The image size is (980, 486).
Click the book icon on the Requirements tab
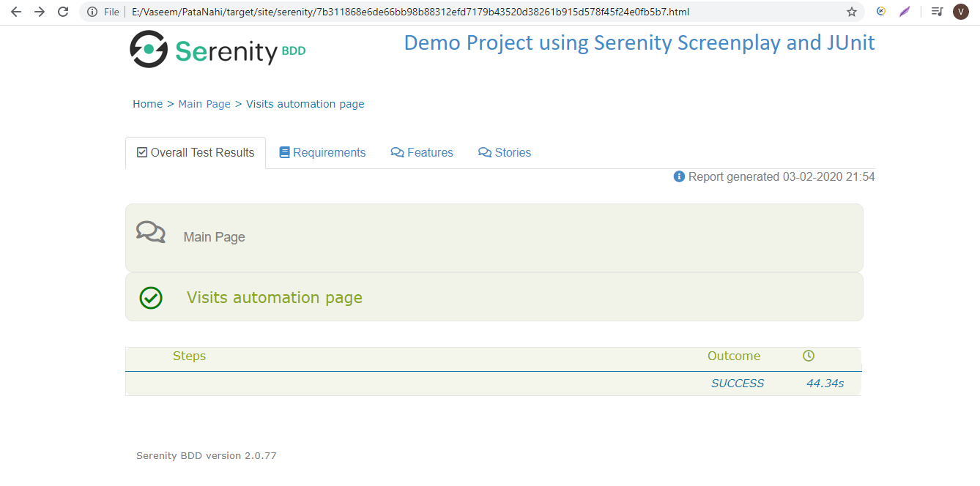coord(285,152)
